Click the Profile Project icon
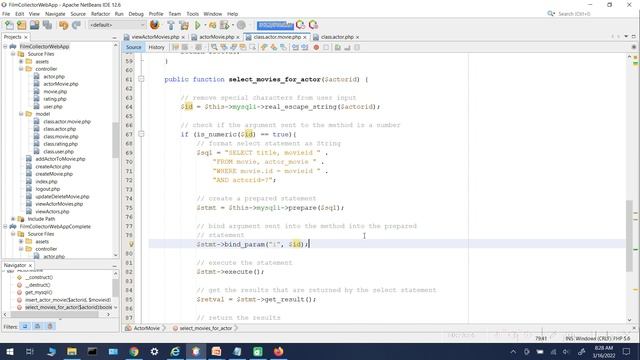640x360 pixels. tap(225, 25)
